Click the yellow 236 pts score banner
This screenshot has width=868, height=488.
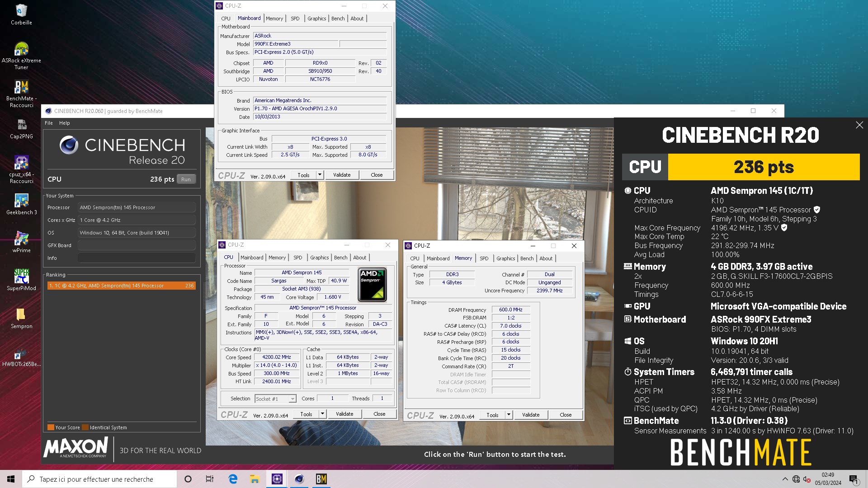(764, 167)
